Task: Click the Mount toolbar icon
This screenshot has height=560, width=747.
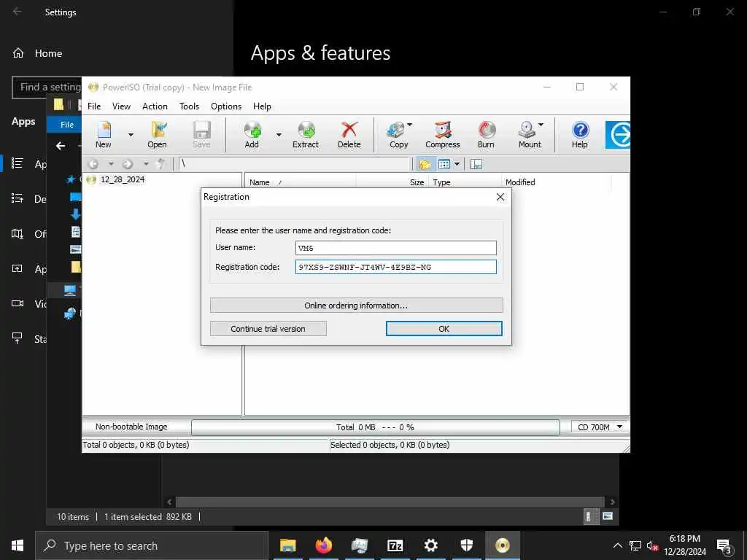Action: pyautogui.click(x=529, y=135)
